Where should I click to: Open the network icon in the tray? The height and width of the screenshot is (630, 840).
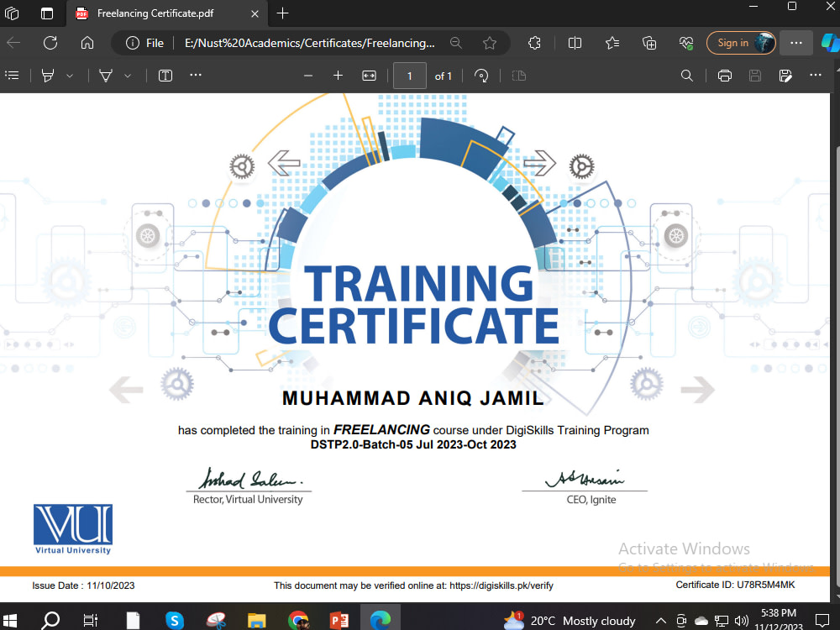pos(721,621)
